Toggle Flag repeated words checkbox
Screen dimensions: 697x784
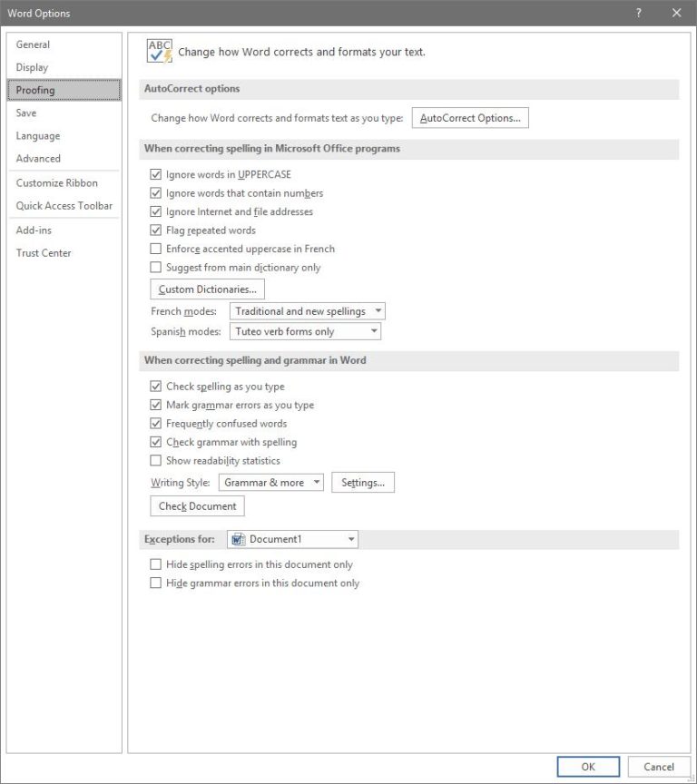pyautogui.click(x=156, y=230)
